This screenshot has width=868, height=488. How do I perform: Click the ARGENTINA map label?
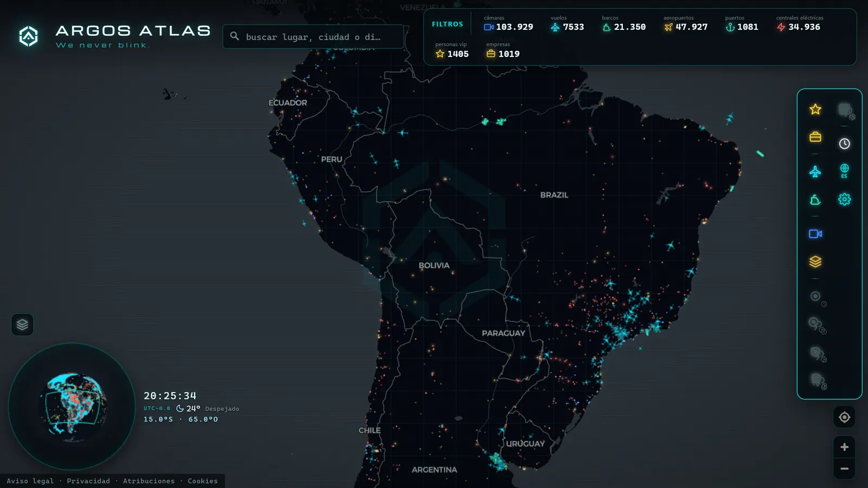pos(434,470)
